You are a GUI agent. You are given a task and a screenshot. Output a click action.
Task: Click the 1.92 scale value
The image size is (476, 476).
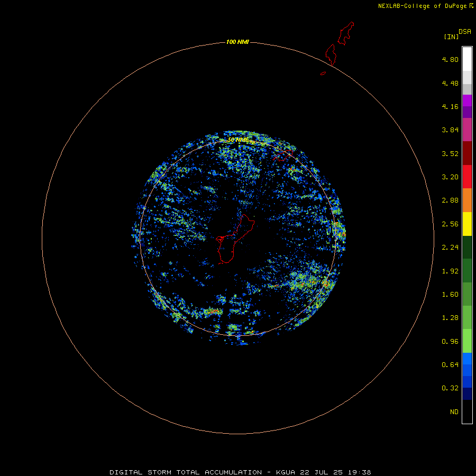pyautogui.click(x=450, y=271)
